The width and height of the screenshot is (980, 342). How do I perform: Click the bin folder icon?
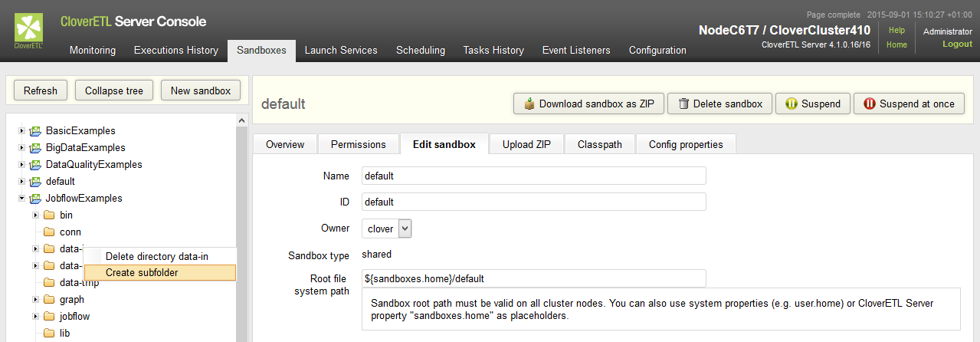pos(49,215)
